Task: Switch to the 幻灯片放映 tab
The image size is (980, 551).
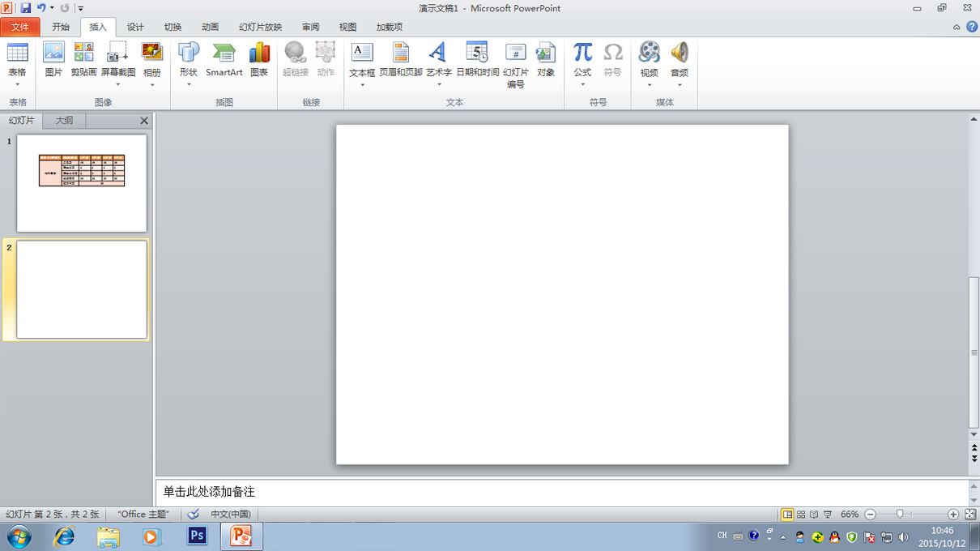Action: [260, 27]
